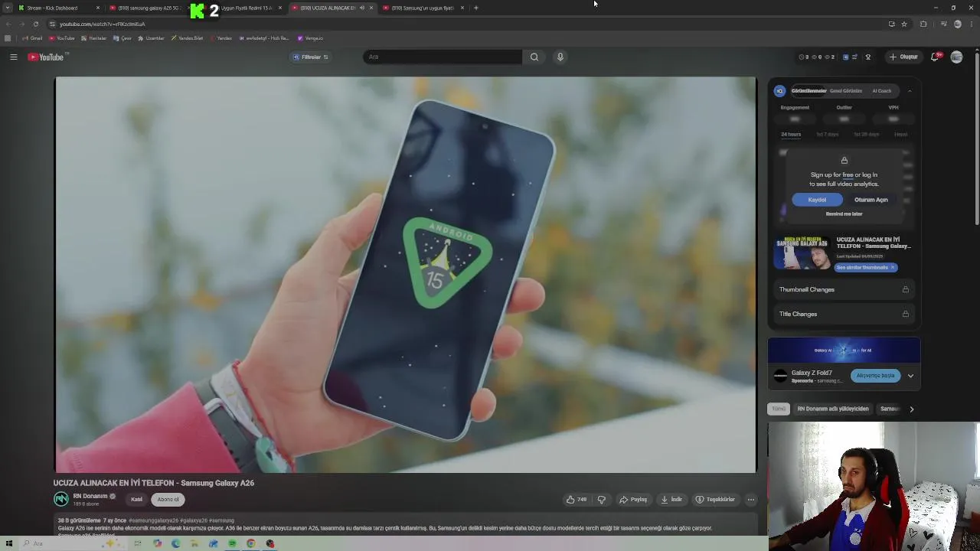
Task: Click the #samsunggalaxya26 hashtag
Action: tap(153, 520)
